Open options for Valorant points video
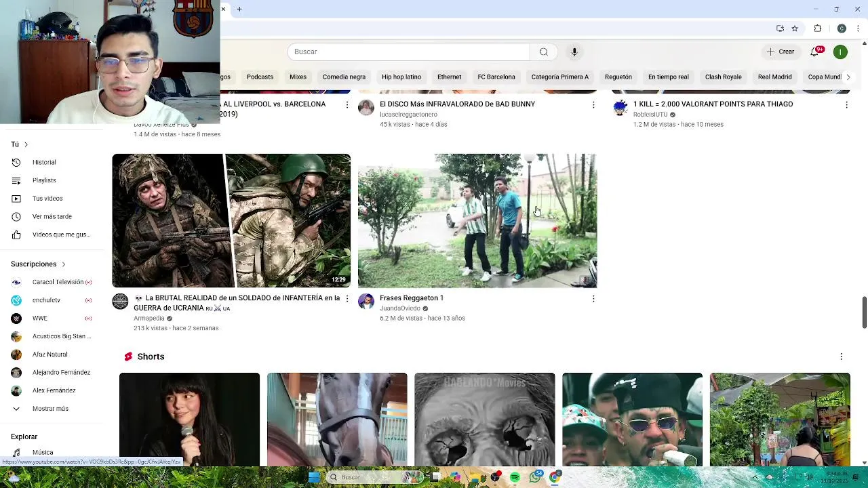 (x=846, y=105)
